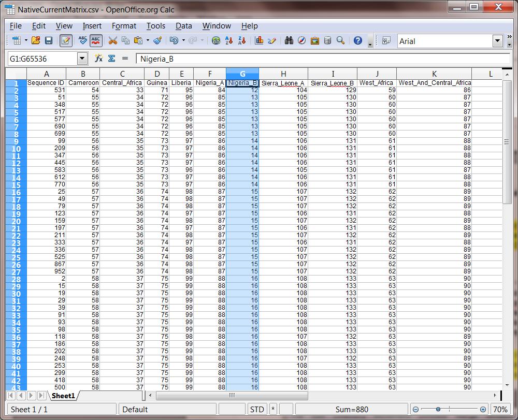Switch to the Sheet1 tab
The image size is (518, 420).
(x=63, y=396)
